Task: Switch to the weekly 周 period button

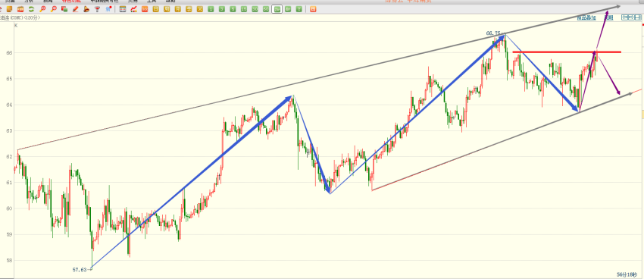Action: pyautogui.click(x=167, y=9)
